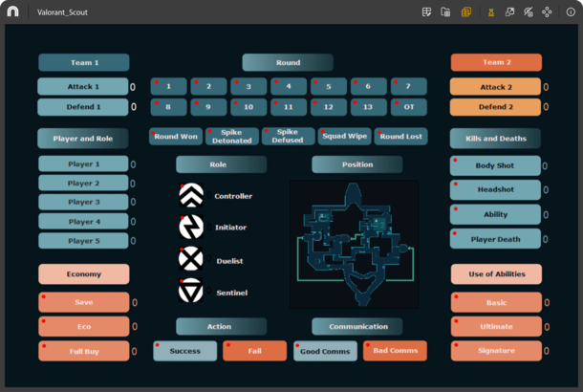
Task: Select round 12 button
Action: tap(329, 107)
